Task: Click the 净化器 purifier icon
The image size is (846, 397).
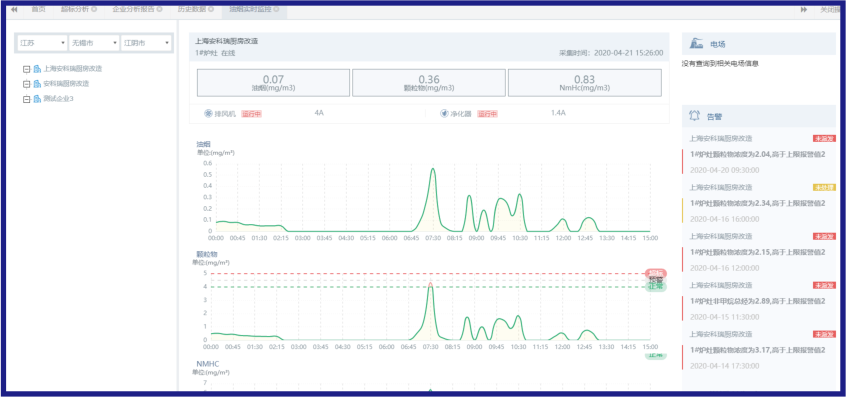Action: pos(444,114)
